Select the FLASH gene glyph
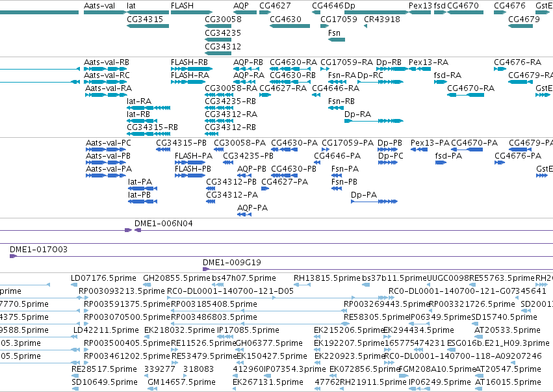The width and height of the screenshot is (553, 392). (192, 12)
